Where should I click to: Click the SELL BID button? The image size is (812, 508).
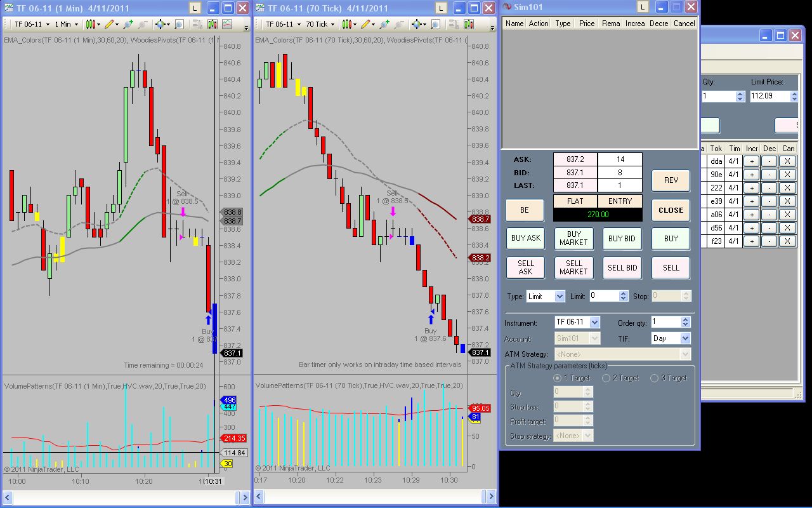click(x=622, y=268)
